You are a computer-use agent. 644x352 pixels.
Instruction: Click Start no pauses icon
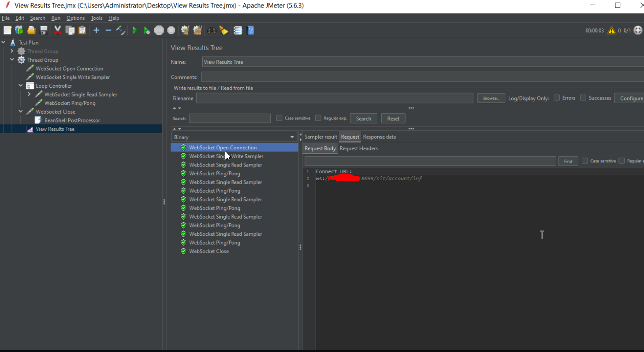(x=147, y=30)
